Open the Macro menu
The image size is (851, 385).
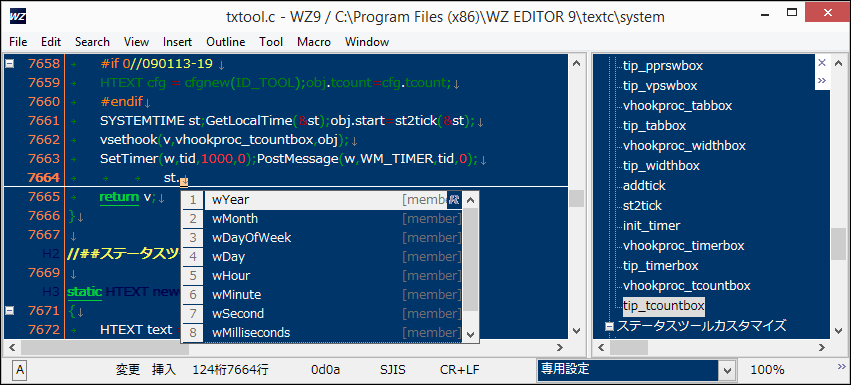314,42
